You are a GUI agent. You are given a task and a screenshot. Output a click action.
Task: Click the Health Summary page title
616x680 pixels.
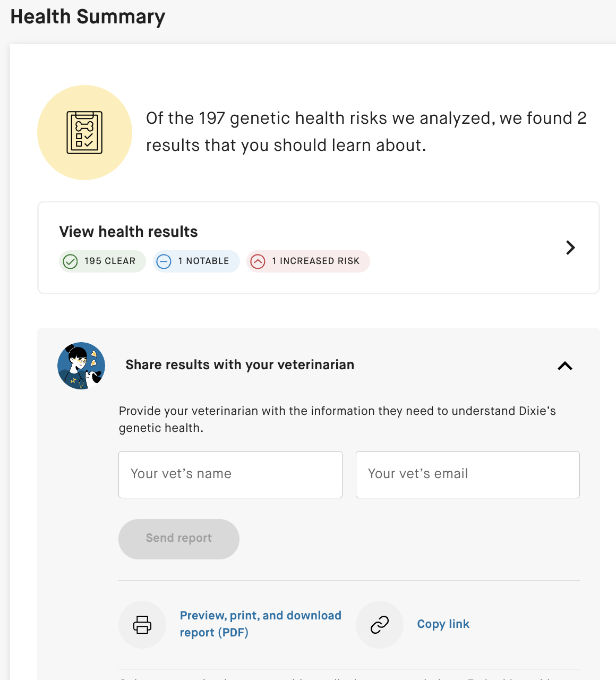click(x=88, y=16)
